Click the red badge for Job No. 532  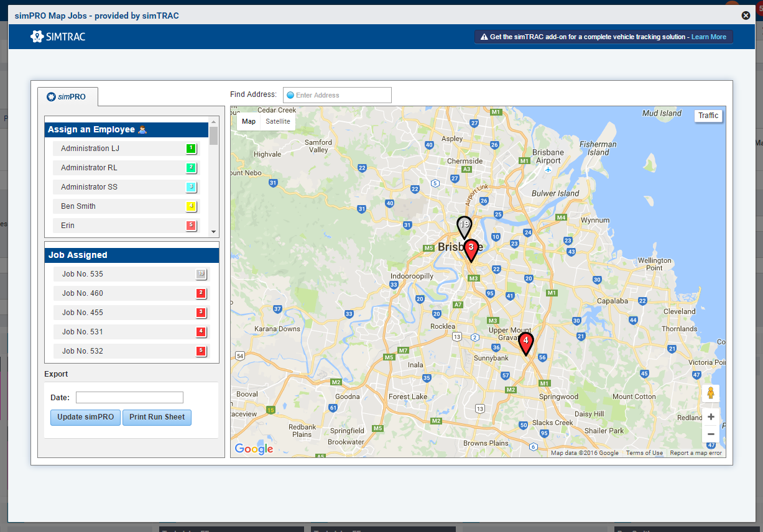(201, 351)
